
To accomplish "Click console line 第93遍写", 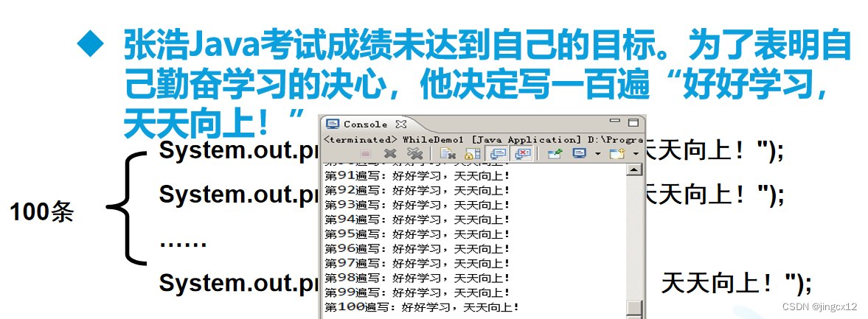I will 416,205.
